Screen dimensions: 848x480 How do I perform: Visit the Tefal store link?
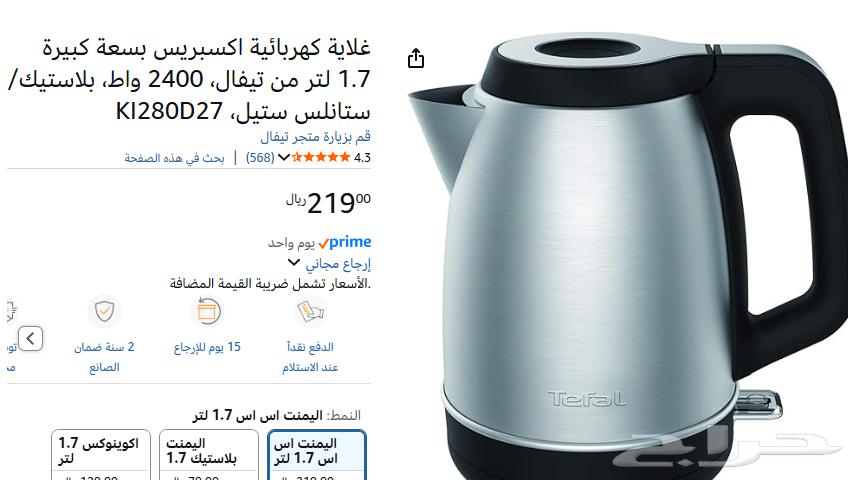[315, 137]
